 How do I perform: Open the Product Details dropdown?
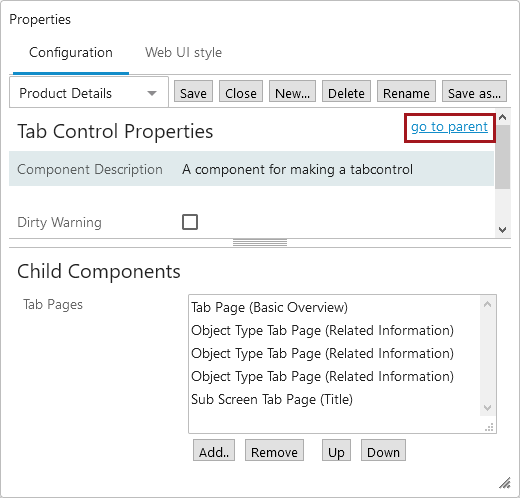pyautogui.click(x=89, y=93)
